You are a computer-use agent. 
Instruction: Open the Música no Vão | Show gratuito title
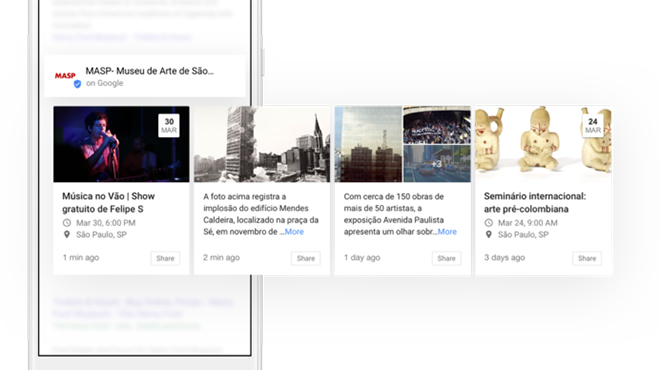click(x=109, y=202)
